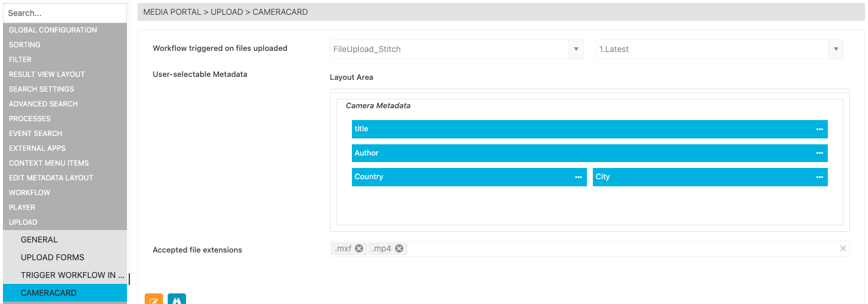The image size is (868, 304).
Task: Clear all accepted file extensions
Action: pos(843,249)
